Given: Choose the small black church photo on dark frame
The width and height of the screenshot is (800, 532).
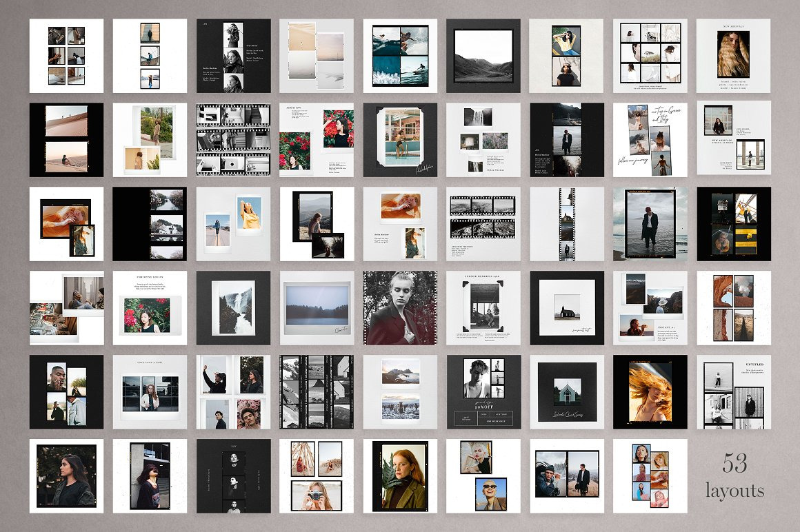Looking at the screenshot, I should pyautogui.click(x=567, y=308).
